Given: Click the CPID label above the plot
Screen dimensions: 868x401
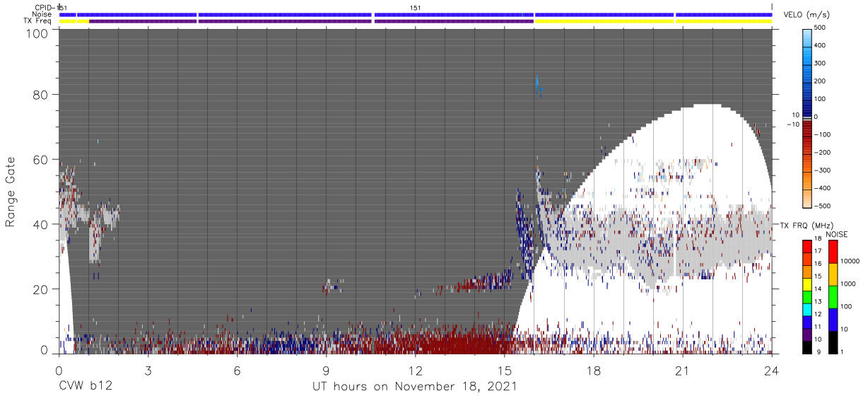Looking at the screenshot, I should (x=44, y=8).
